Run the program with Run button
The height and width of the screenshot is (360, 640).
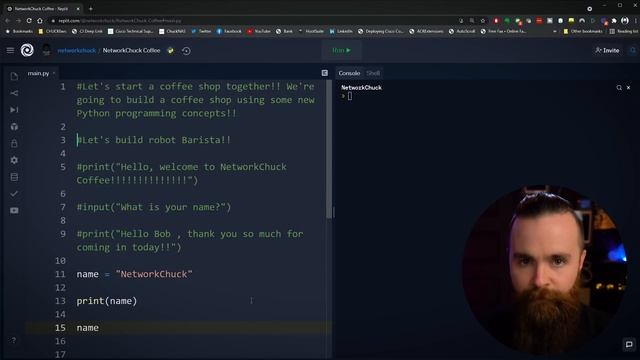[341, 50]
